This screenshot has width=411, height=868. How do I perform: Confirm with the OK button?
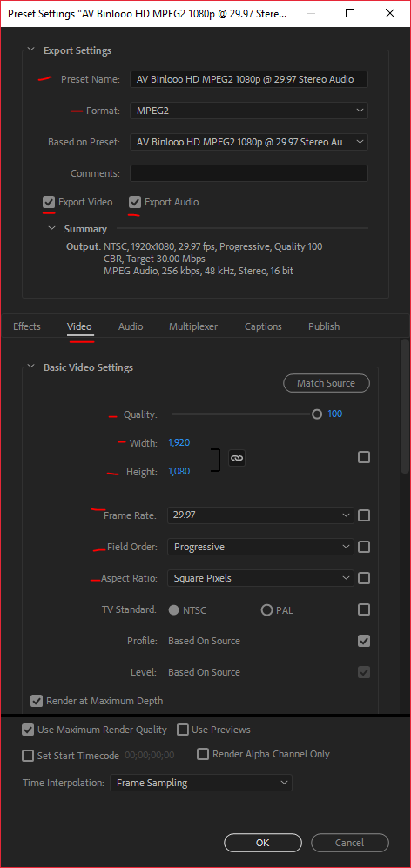(263, 843)
